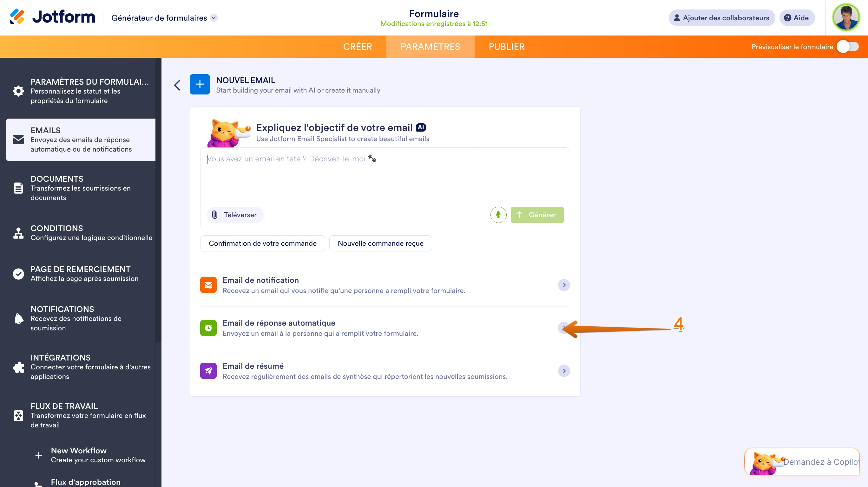Viewport: 868px width, 487px height.
Task: Click the New Workflow plus icon
Action: point(38,455)
